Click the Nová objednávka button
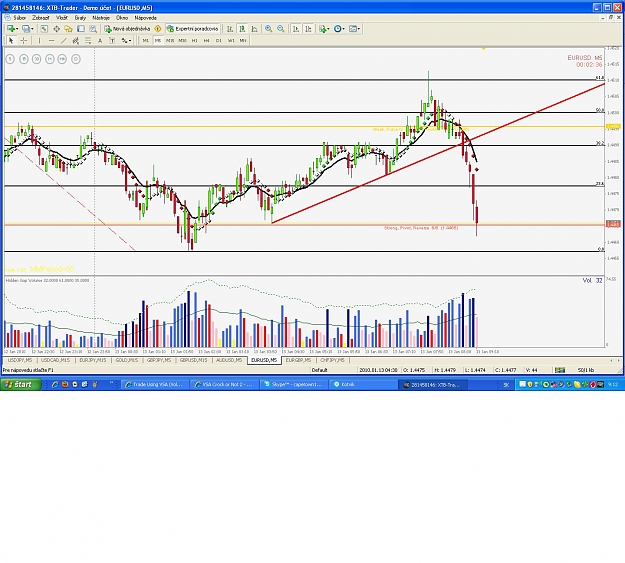 128,29
